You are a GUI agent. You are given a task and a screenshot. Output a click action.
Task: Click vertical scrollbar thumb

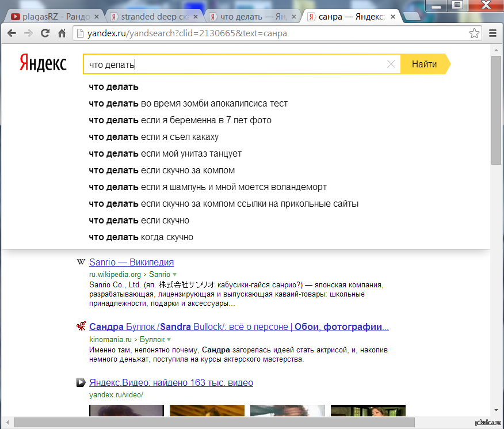click(496, 111)
